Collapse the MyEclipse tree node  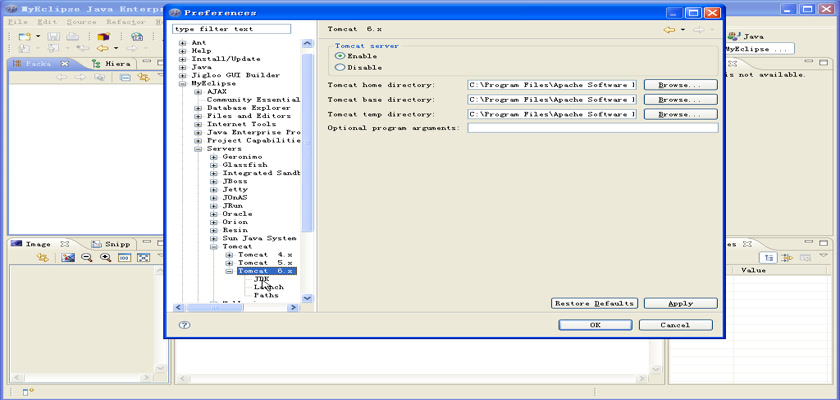click(x=183, y=84)
